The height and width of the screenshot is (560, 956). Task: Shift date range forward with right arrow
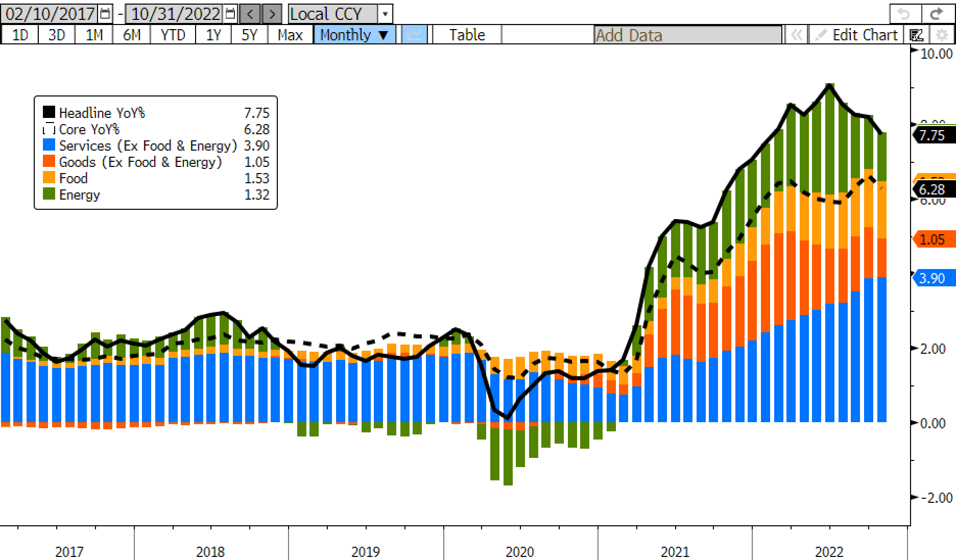(272, 14)
